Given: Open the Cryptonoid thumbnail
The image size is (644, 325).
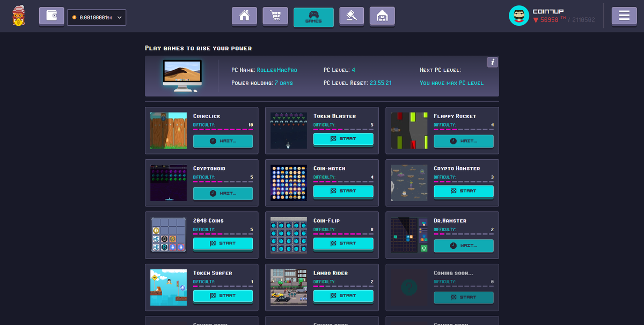Looking at the screenshot, I should pyautogui.click(x=169, y=183).
